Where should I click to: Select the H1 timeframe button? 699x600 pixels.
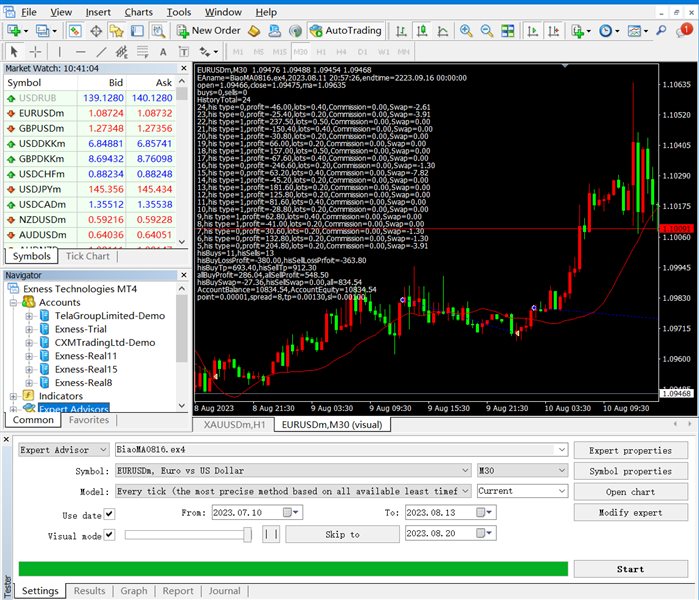[321, 52]
